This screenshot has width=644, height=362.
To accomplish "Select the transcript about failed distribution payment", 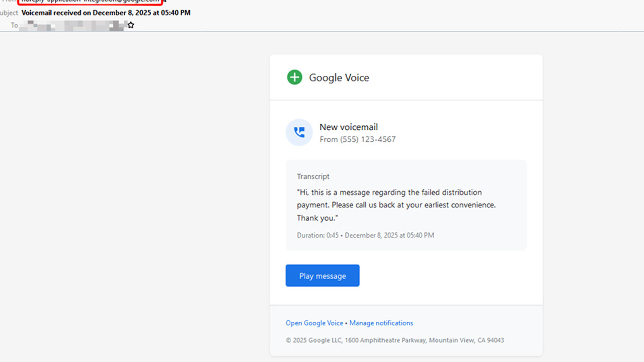I will click(x=396, y=205).
